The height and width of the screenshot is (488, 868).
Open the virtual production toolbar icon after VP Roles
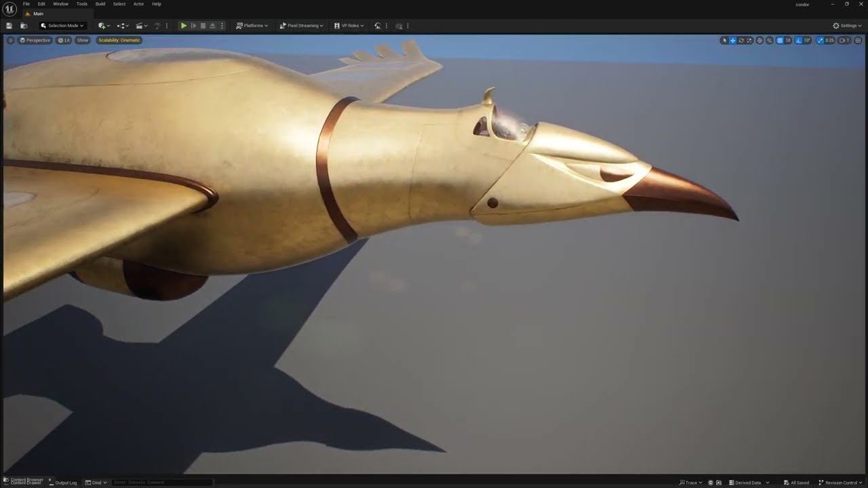point(378,26)
